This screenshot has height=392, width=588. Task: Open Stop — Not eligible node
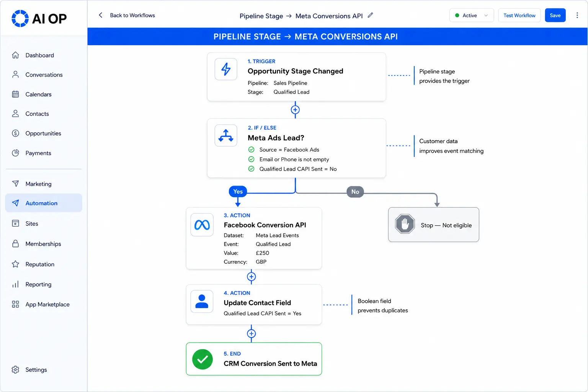point(434,225)
